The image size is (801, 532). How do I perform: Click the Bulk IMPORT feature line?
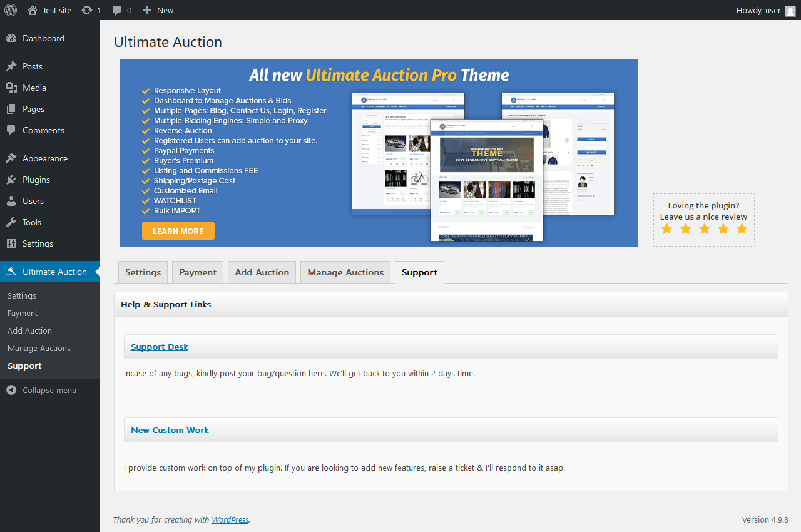(177, 211)
